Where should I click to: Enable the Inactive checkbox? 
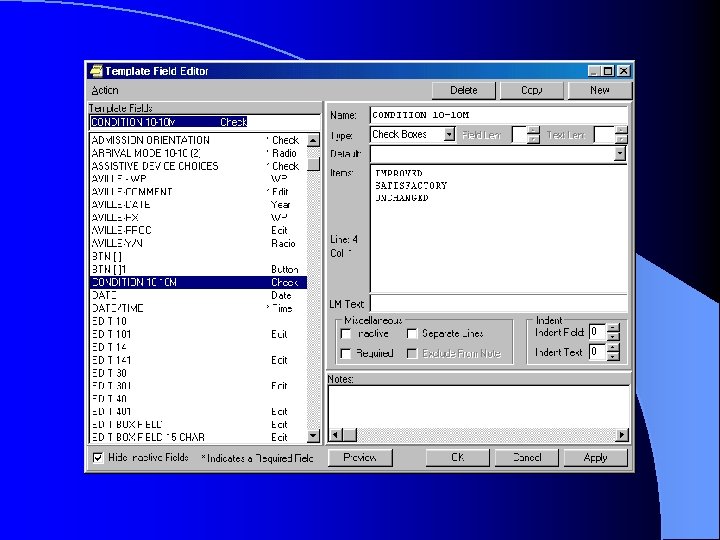click(x=346, y=333)
